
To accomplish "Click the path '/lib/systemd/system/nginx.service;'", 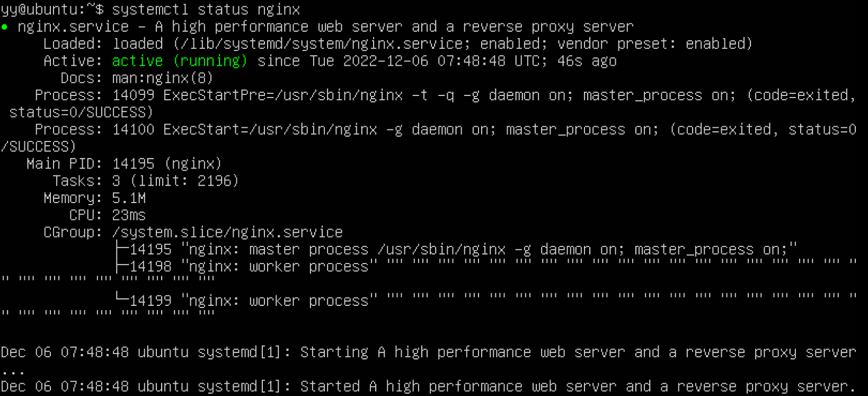I will click(325, 43).
